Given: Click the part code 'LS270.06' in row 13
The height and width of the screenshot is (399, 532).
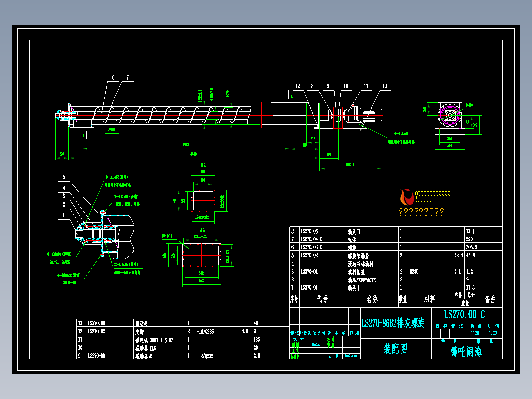Looking at the screenshot, I should pyautogui.click(x=96, y=323).
